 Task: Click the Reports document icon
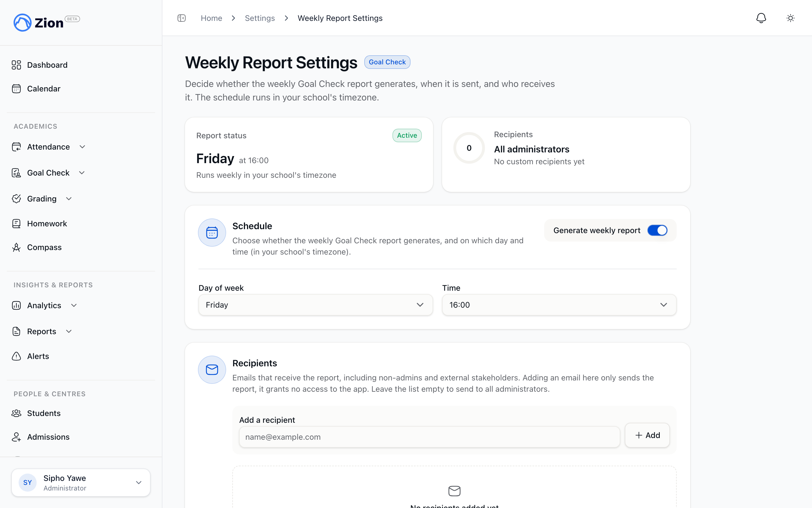(x=16, y=331)
